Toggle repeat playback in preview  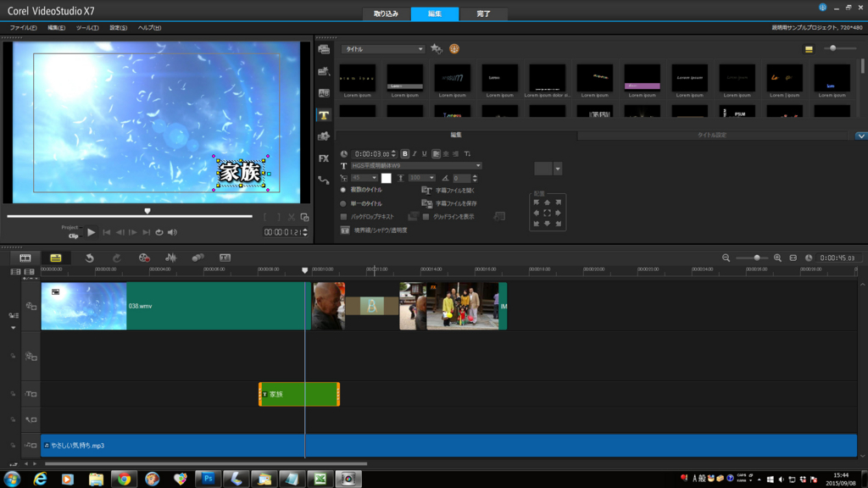[x=159, y=232]
